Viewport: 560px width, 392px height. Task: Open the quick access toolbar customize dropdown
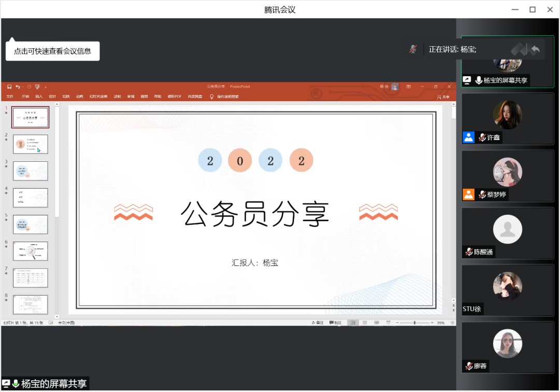pos(45,87)
